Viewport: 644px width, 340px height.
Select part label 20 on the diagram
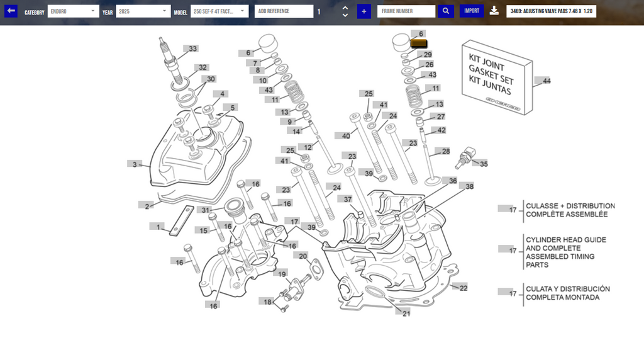(301, 256)
